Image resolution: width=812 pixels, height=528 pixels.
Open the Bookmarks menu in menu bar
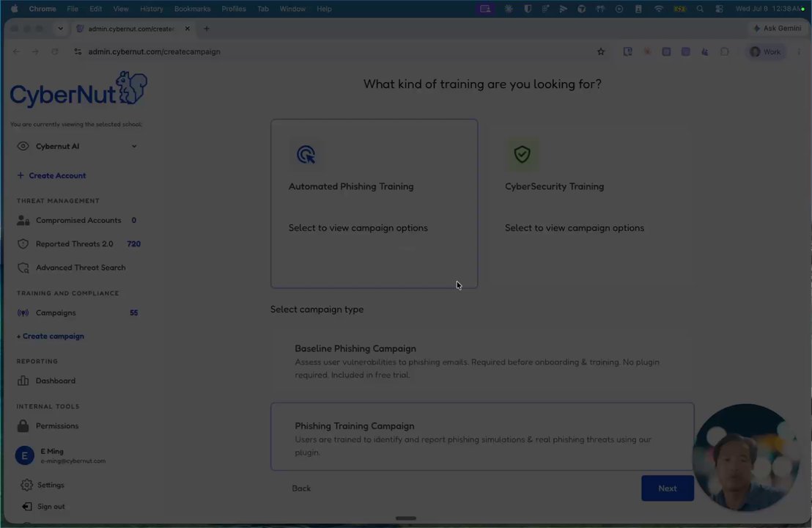(x=192, y=9)
